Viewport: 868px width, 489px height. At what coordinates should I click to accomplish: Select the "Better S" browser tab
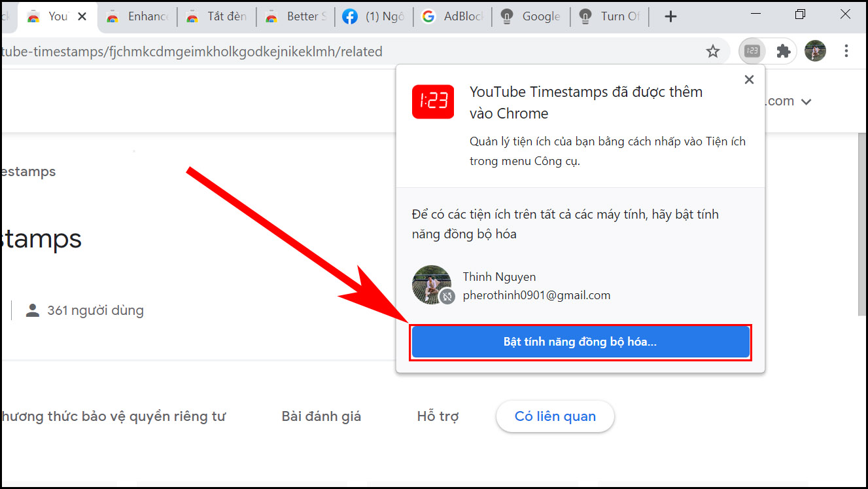[x=296, y=16]
